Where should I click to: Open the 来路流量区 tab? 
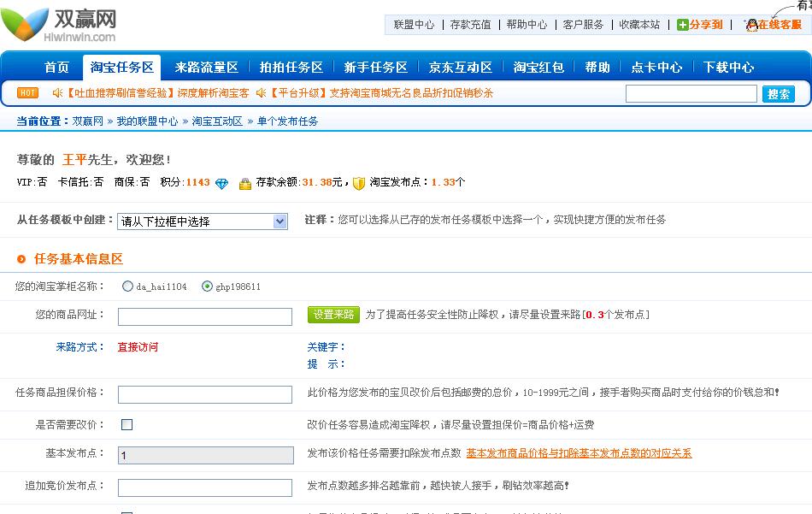[x=207, y=68]
